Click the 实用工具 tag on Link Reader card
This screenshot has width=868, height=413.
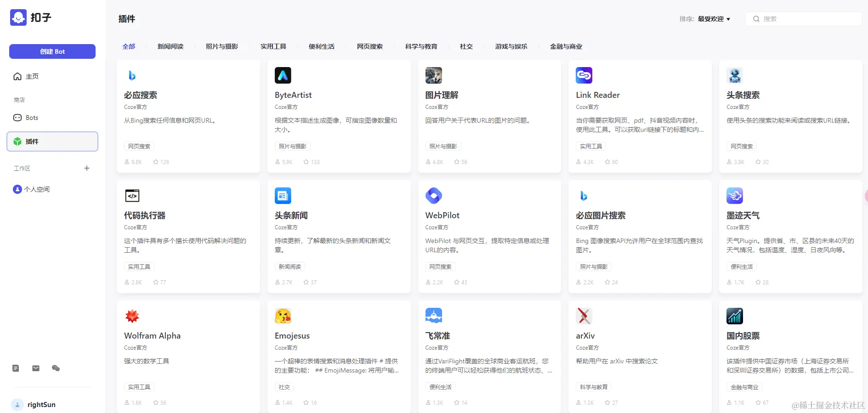(x=591, y=147)
